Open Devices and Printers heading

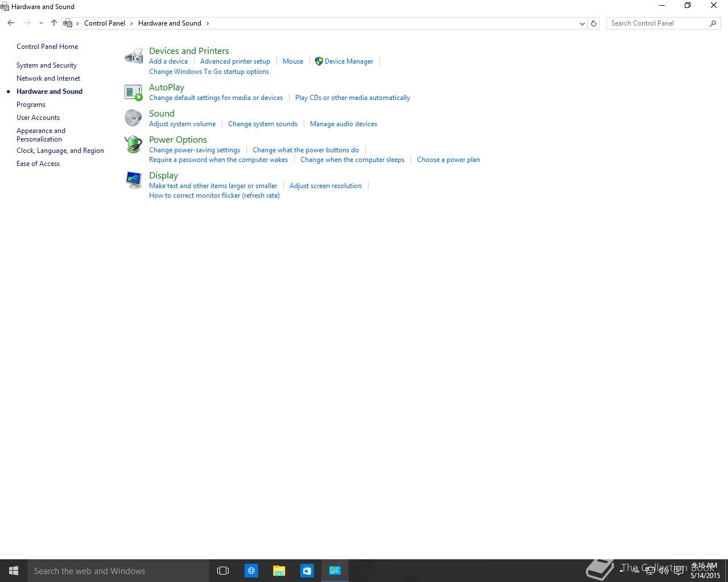(189, 51)
